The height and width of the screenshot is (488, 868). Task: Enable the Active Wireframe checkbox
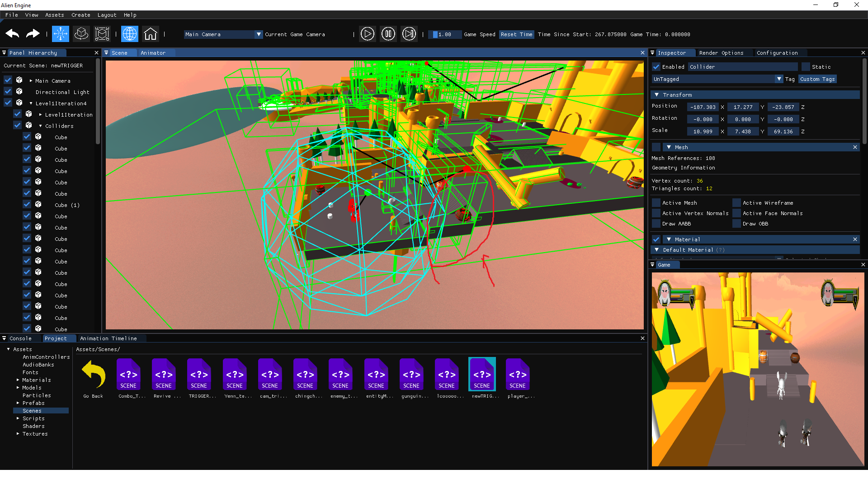tap(736, 203)
